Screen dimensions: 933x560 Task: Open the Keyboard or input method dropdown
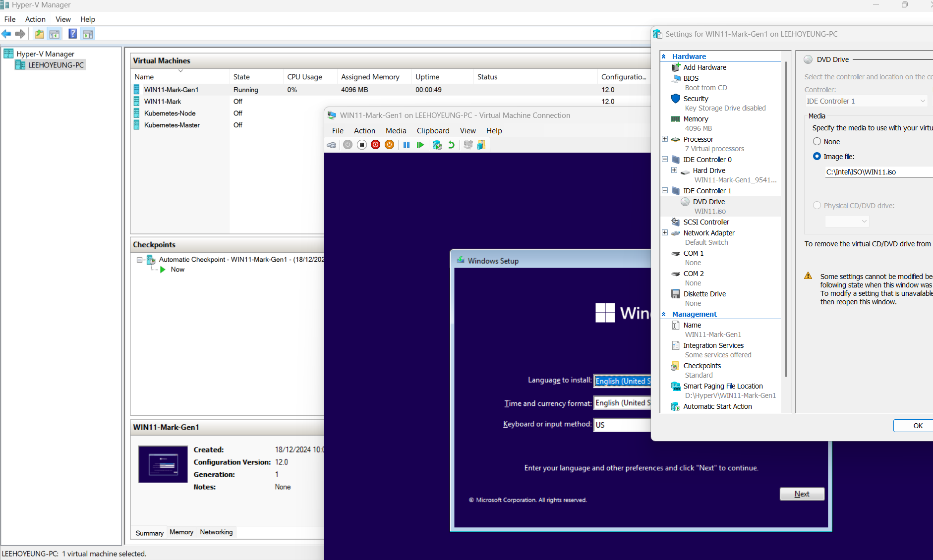click(623, 425)
